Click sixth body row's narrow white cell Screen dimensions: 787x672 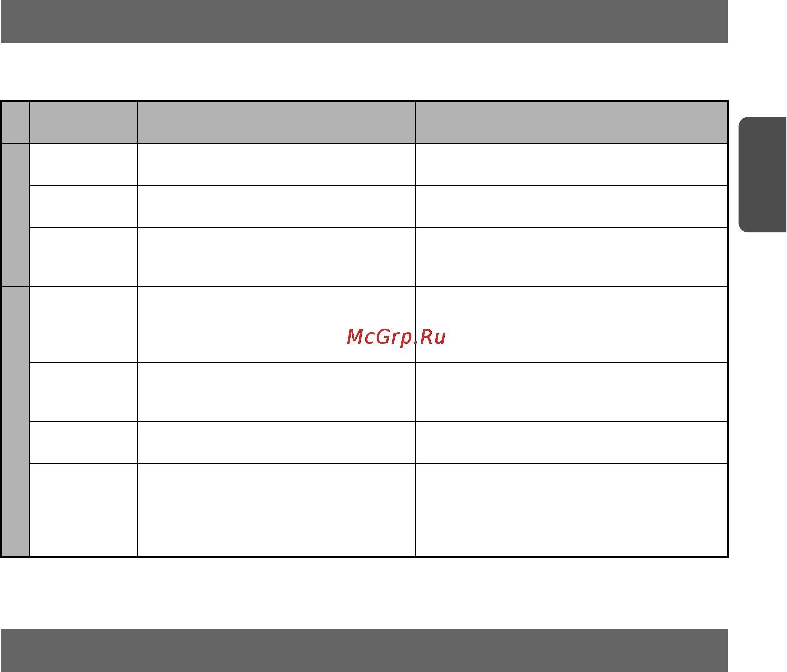pos(84,443)
